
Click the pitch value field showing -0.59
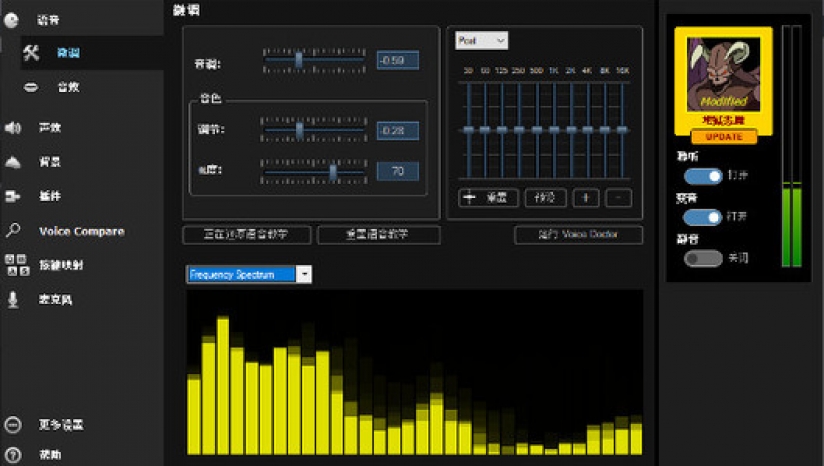398,60
